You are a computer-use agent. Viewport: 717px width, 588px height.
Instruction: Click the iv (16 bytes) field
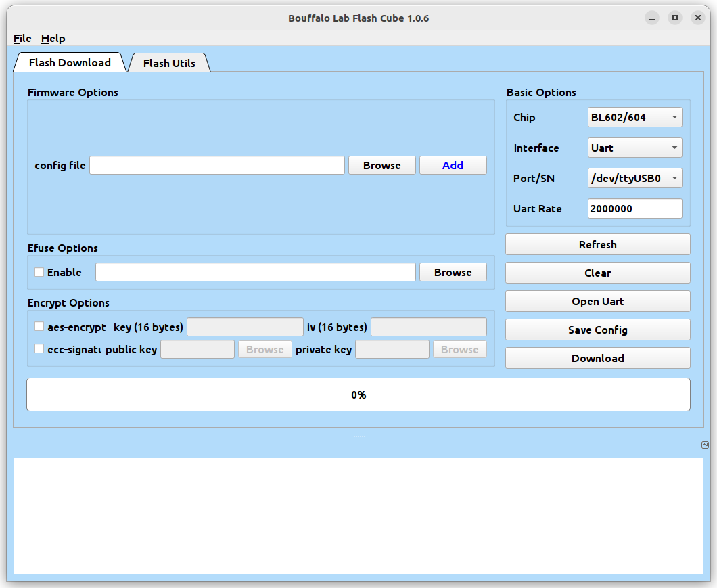(428, 327)
